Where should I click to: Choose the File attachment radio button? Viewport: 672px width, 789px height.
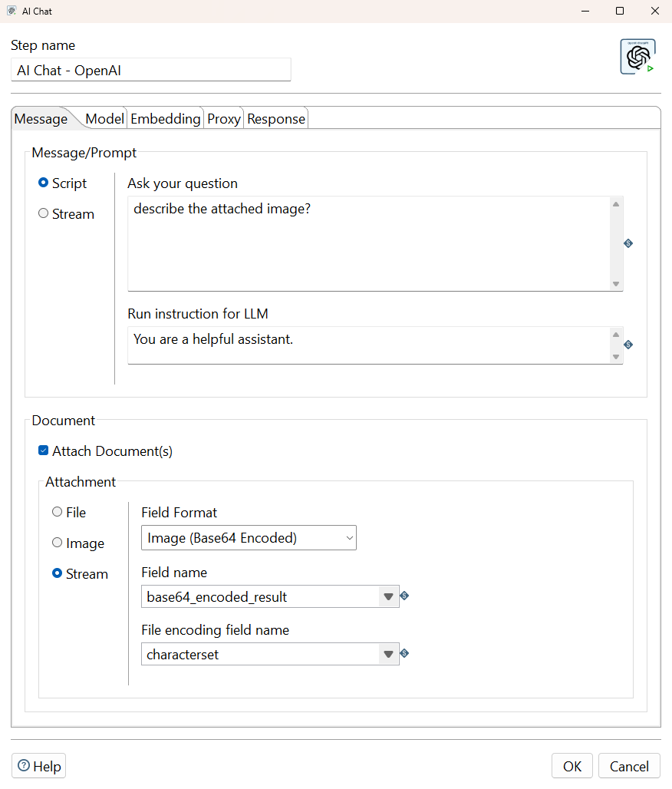point(58,512)
